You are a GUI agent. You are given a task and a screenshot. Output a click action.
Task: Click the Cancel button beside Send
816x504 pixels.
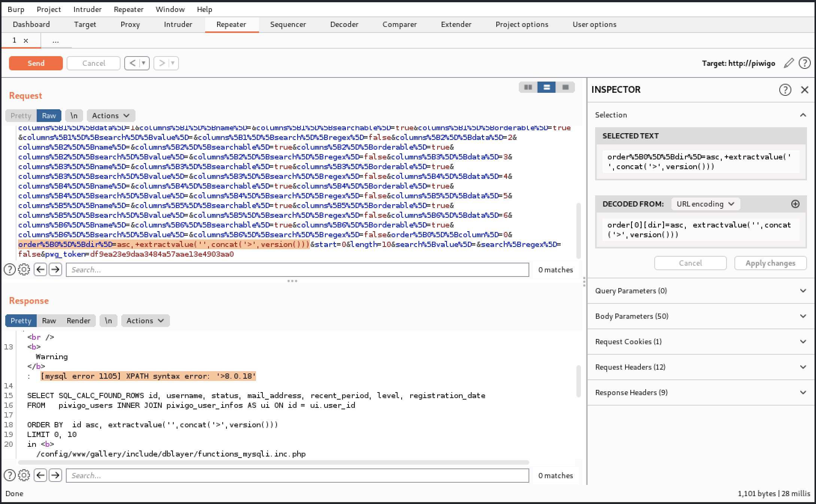click(x=94, y=63)
